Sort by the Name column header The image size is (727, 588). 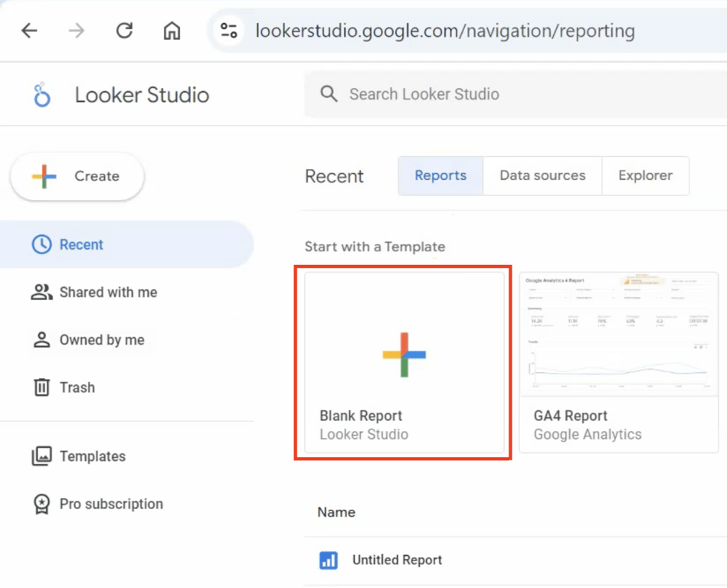coord(336,512)
